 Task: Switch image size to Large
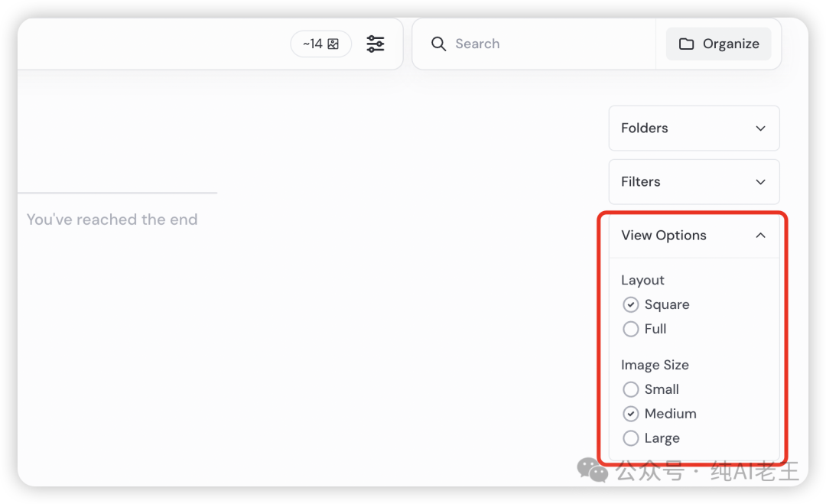pyautogui.click(x=631, y=438)
